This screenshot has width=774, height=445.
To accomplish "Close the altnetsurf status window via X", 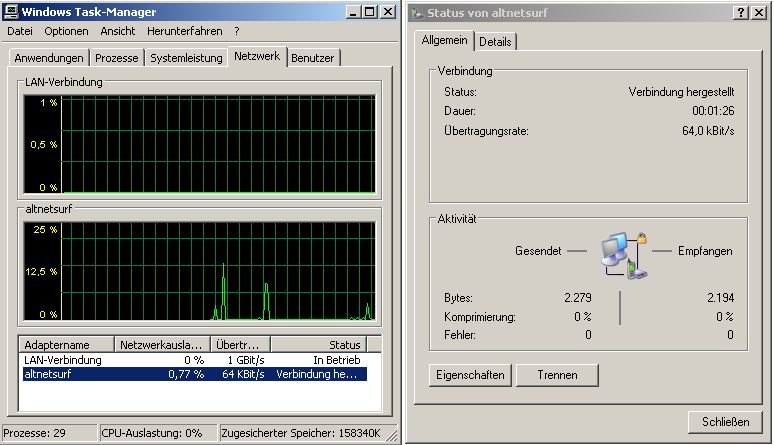I will [759, 13].
